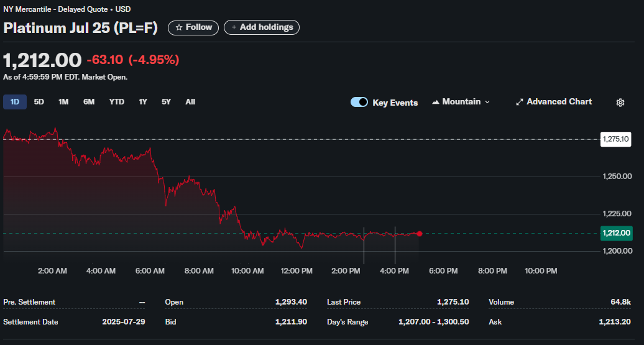The width and height of the screenshot is (644, 345).
Task: Click the Ask value 1,213.20
Action: pos(615,322)
